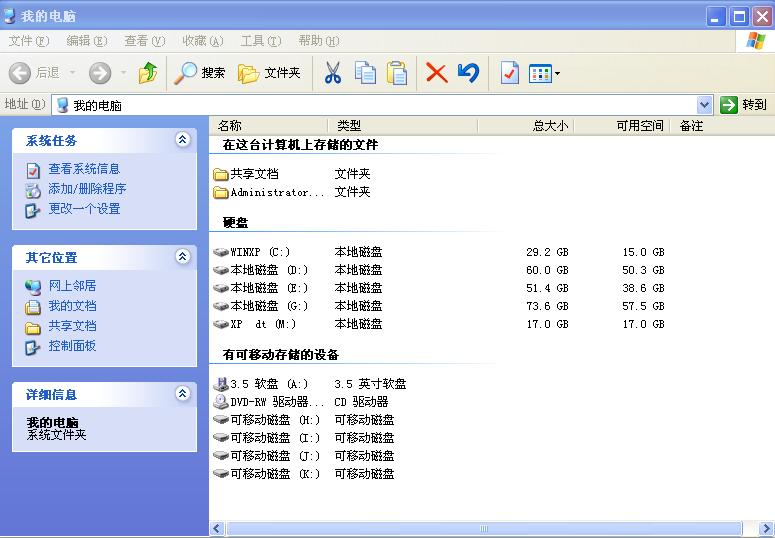Open Forward button history dropdown arrow
775x538 pixels.
[123, 73]
